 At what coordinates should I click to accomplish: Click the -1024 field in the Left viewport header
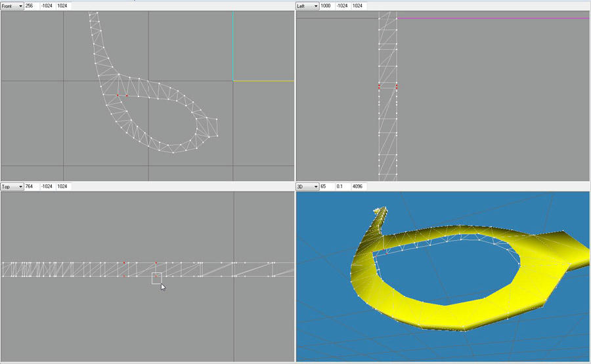tap(343, 6)
